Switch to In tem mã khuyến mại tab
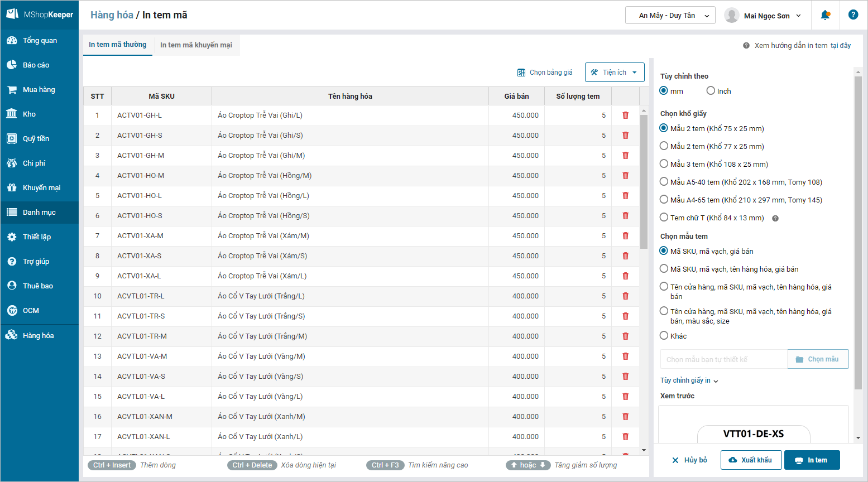 coord(196,45)
